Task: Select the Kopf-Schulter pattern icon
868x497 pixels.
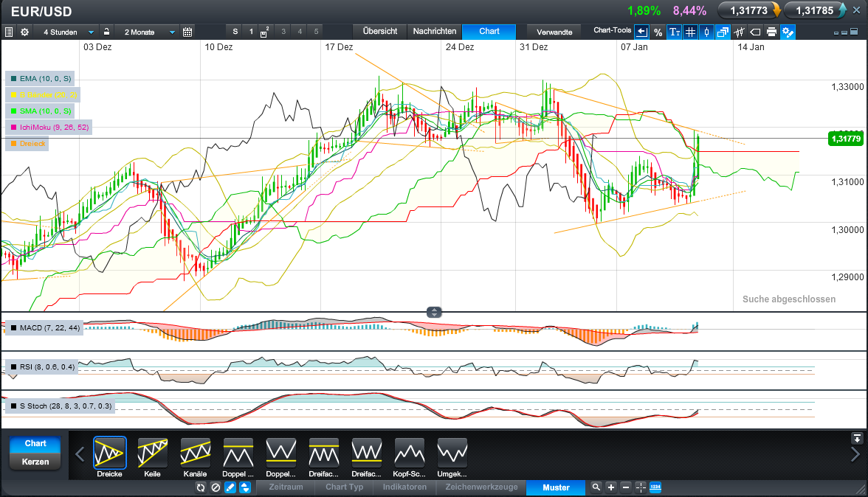Action: (x=410, y=453)
